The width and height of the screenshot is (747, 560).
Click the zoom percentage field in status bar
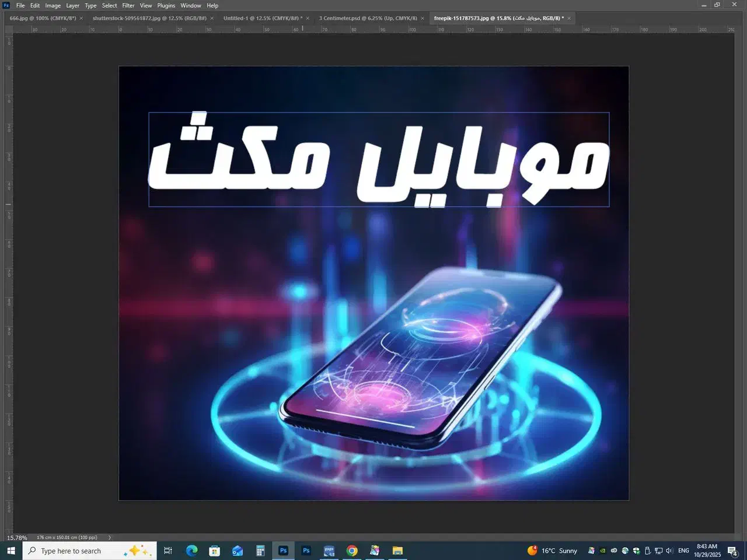17,537
